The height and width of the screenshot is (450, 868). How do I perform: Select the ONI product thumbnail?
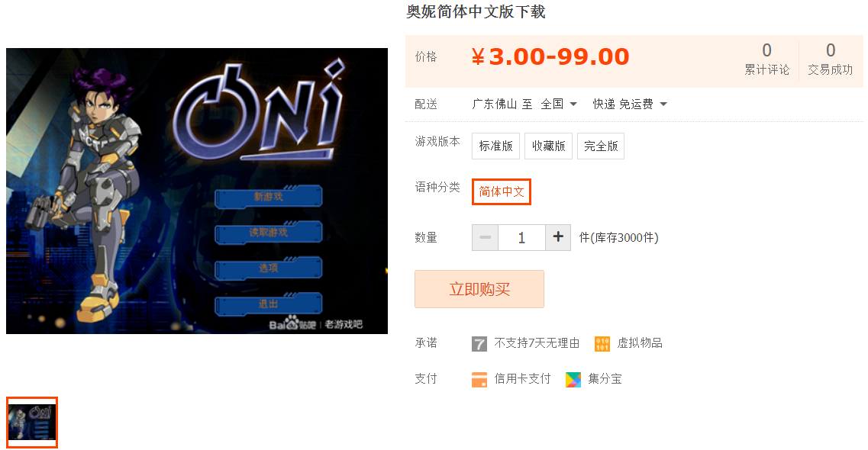click(32, 423)
